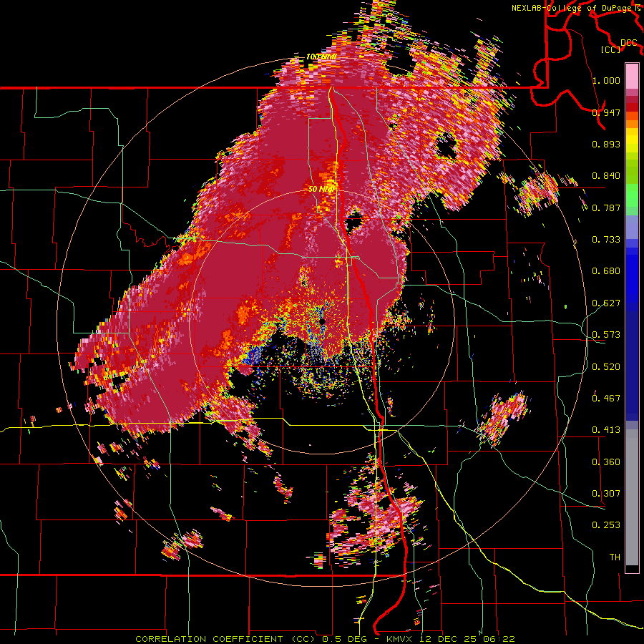
Task: Select the 0.360 scale value
Action: [x=606, y=462]
